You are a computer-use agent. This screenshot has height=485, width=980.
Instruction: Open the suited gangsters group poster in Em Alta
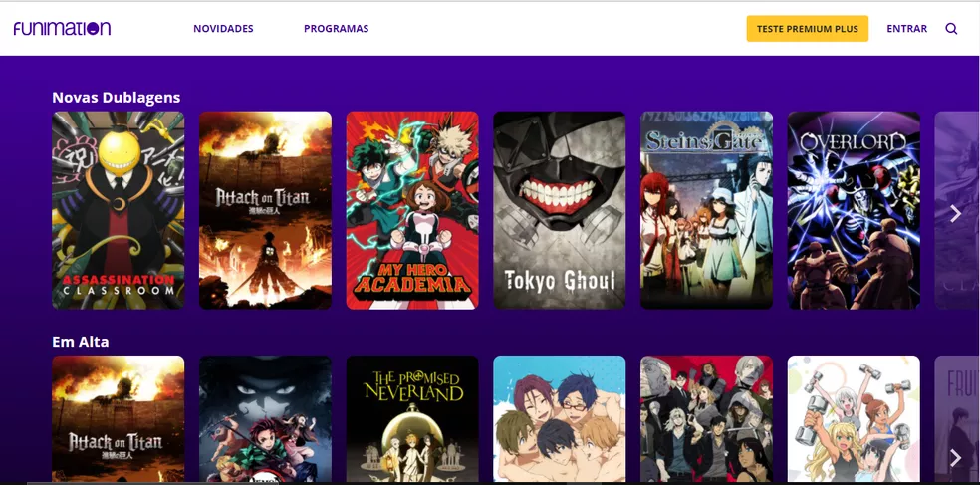(x=706, y=418)
